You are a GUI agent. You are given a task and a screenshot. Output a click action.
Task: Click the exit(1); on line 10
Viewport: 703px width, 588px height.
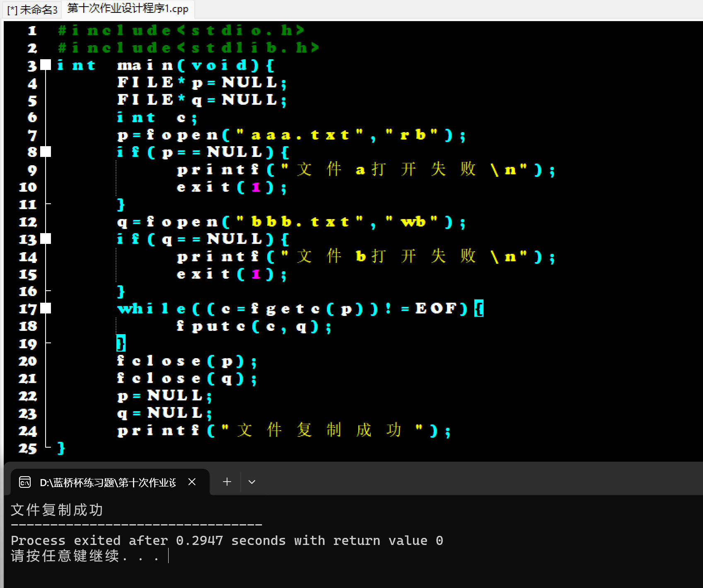tap(232, 188)
